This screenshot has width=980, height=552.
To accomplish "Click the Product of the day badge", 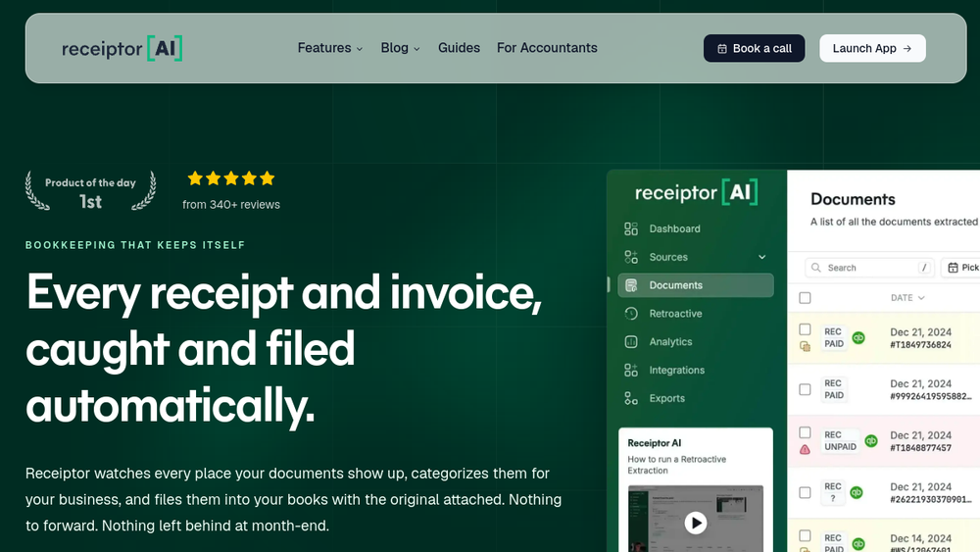I will point(90,190).
